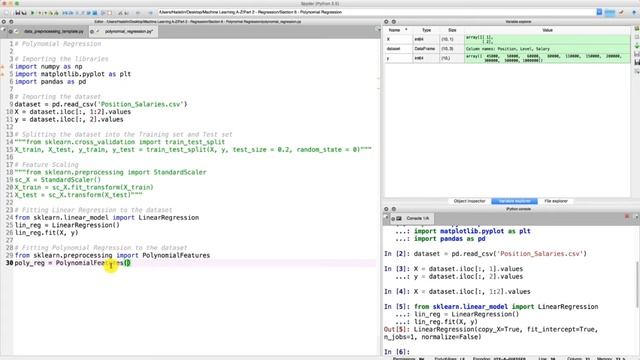Screen dimensions: 640x360
Task: Click the Out[5] LinearRegression output text
Action: (x=491, y=333)
